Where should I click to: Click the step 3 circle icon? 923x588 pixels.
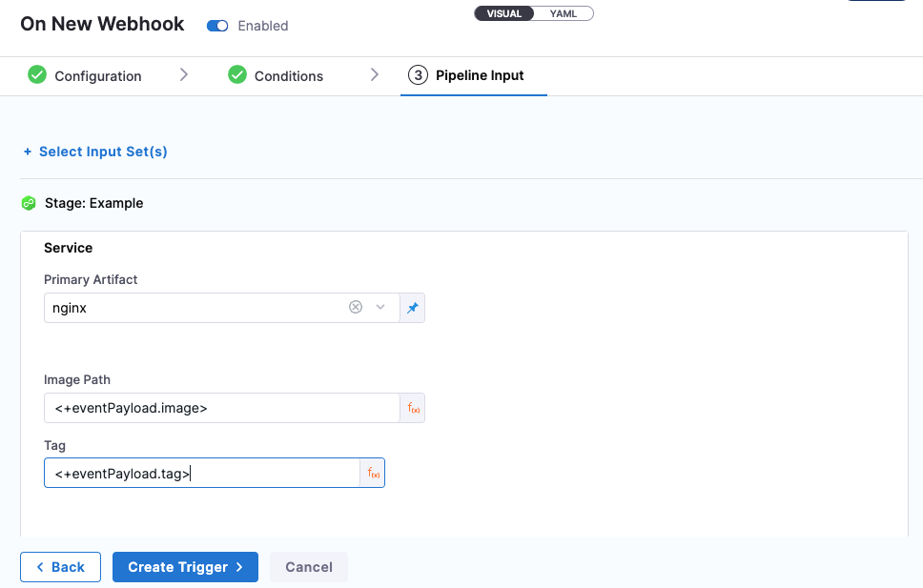coord(418,75)
